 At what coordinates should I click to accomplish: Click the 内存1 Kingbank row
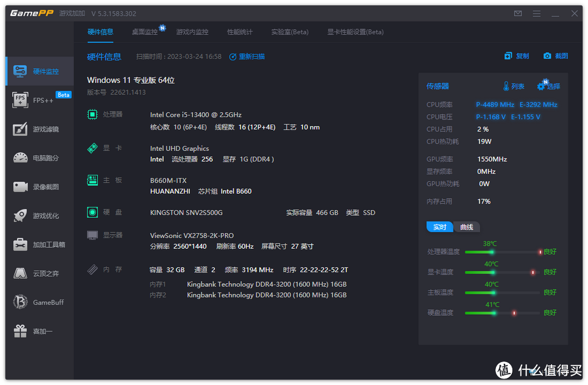[x=248, y=284]
